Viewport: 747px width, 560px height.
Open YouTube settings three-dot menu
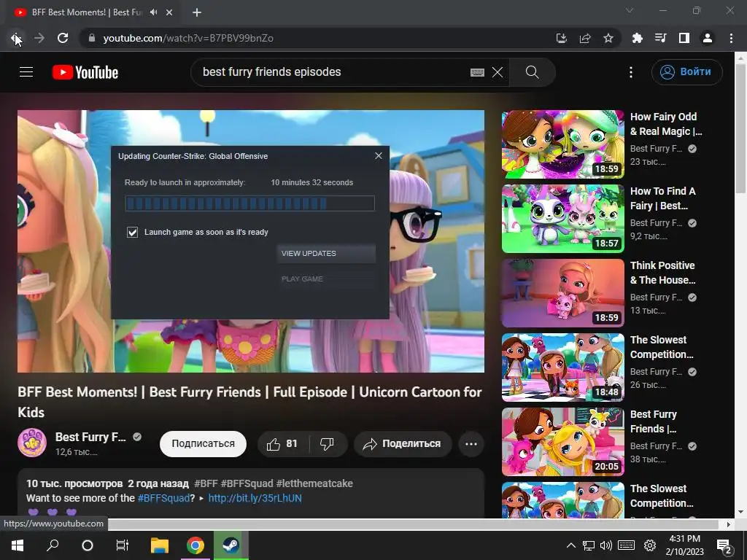[x=631, y=72]
